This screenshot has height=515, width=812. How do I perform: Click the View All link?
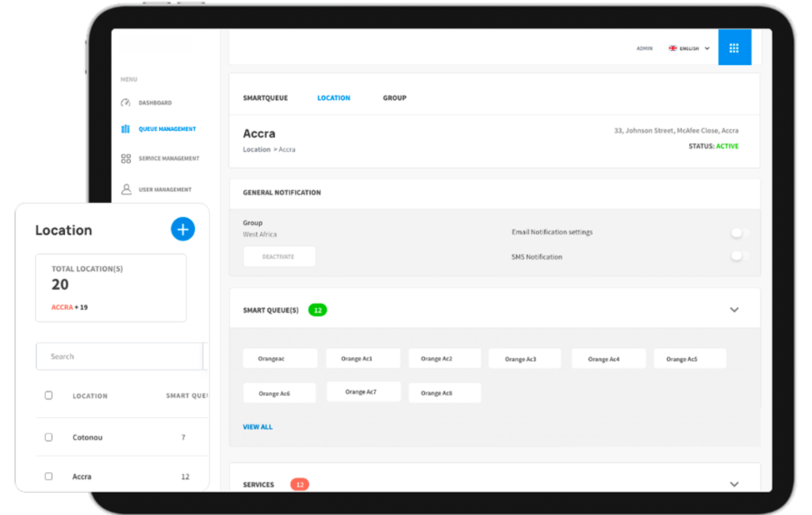click(x=257, y=427)
